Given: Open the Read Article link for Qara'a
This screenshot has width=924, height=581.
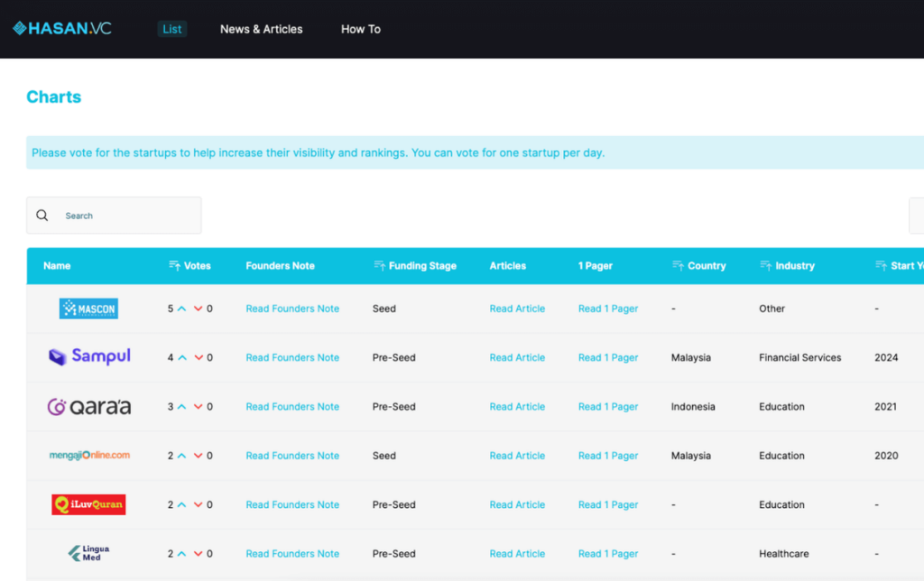Looking at the screenshot, I should click(x=517, y=406).
